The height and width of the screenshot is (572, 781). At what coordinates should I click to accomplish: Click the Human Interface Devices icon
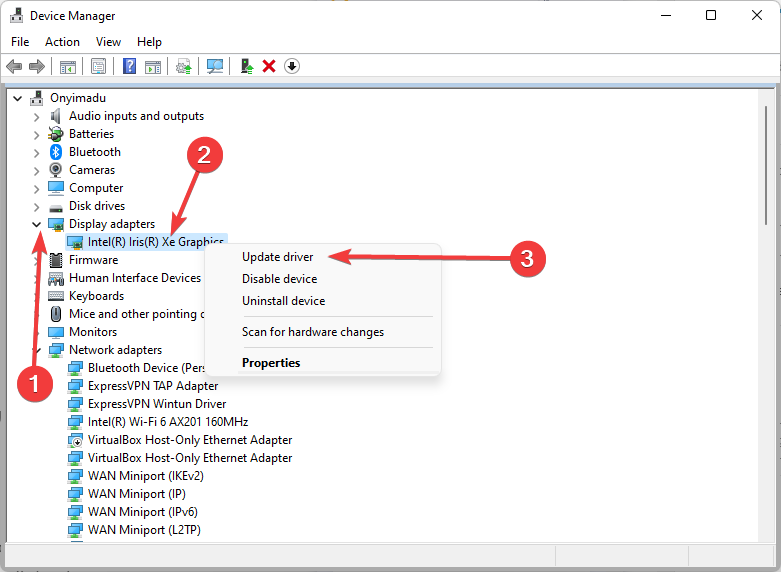tap(56, 278)
